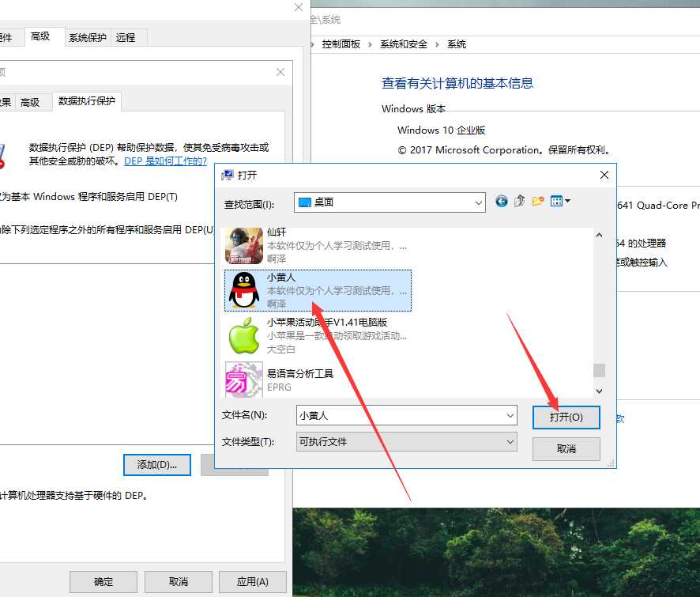The width and height of the screenshot is (700, 597).
Task: Switch to 数据执行保护 tab
Action: point(87,101)
